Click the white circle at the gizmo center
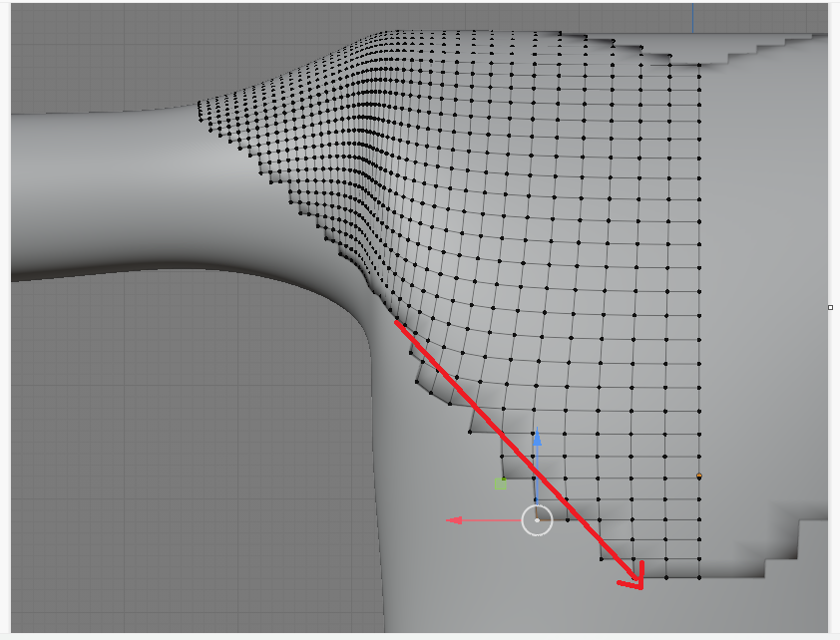 pos(537,519)
